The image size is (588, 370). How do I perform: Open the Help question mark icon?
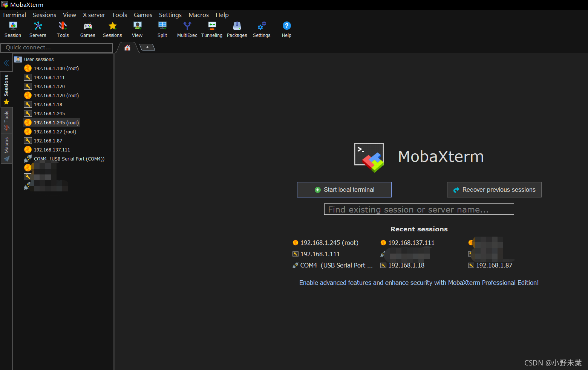click(286, 29)
